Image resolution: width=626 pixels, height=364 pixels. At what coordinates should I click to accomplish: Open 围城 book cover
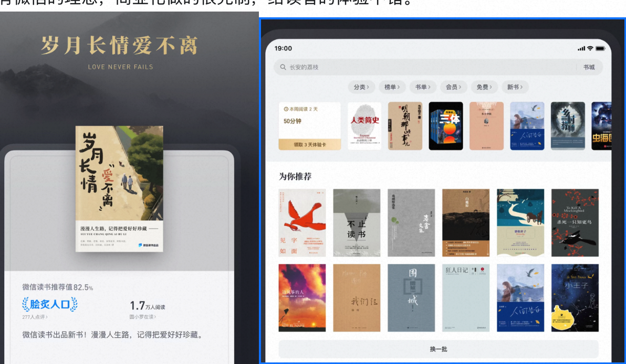click(411, 298)
